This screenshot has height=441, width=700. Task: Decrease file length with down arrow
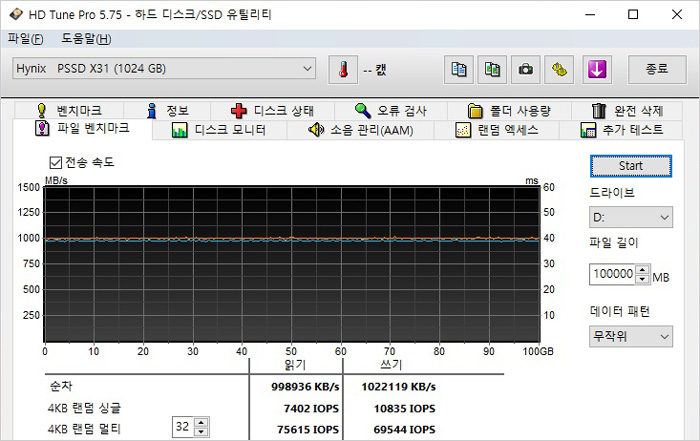point(642,279)
